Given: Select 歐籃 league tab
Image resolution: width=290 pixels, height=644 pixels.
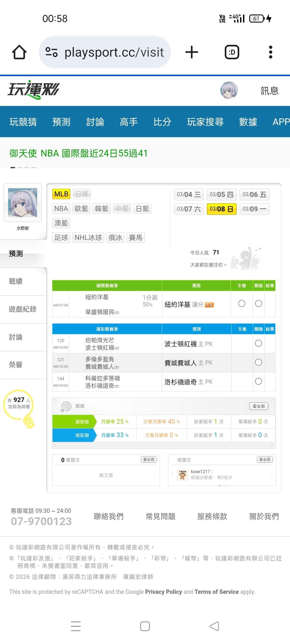Looking at the screenshot, I should tap(81, 208).
